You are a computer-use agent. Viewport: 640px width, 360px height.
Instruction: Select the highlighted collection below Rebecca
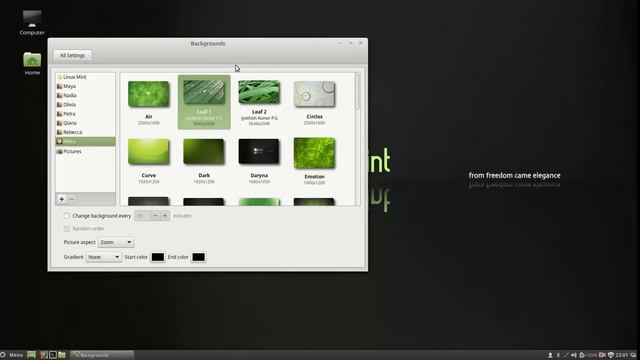coord(85,141)
